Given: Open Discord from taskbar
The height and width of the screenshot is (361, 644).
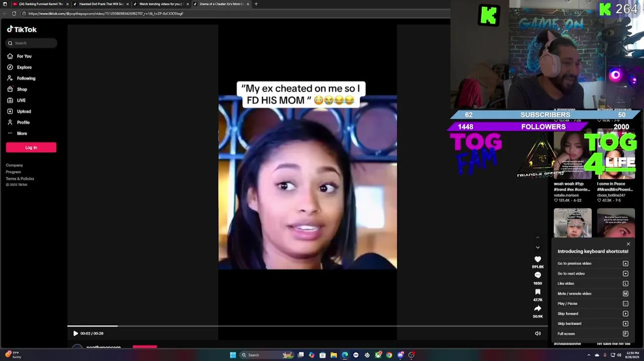Looking at the screenshot, I should point(400,355).
